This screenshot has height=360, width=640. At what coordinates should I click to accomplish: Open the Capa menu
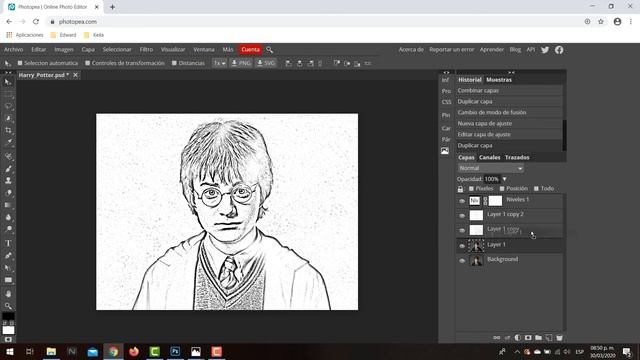click(88, 49)
